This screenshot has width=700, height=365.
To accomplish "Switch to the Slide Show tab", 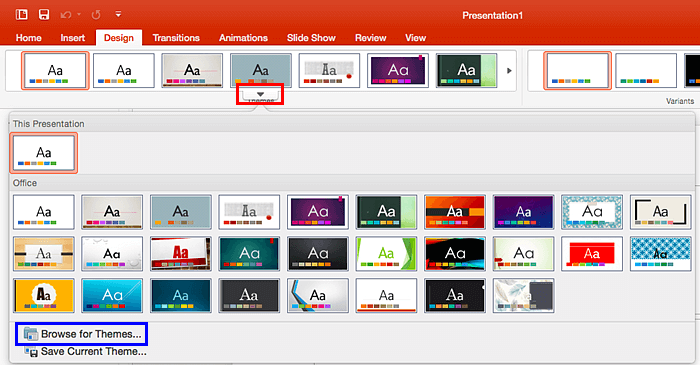I will 311,38.
